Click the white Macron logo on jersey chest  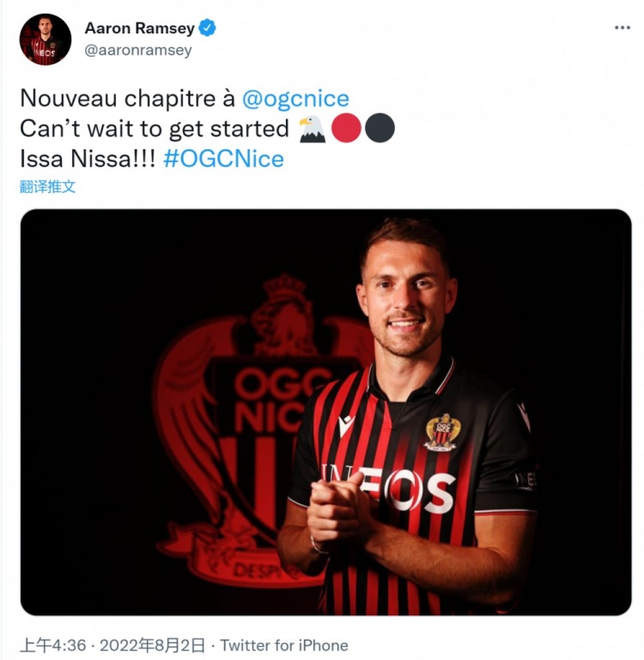point(347,425)
